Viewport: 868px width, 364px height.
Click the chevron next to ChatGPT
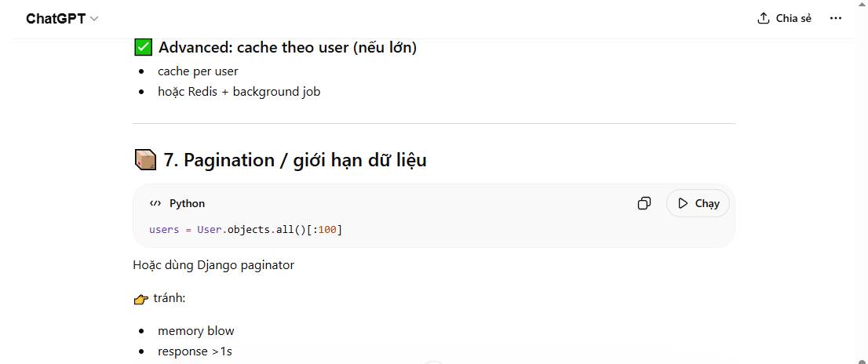(x=95, y=18)
